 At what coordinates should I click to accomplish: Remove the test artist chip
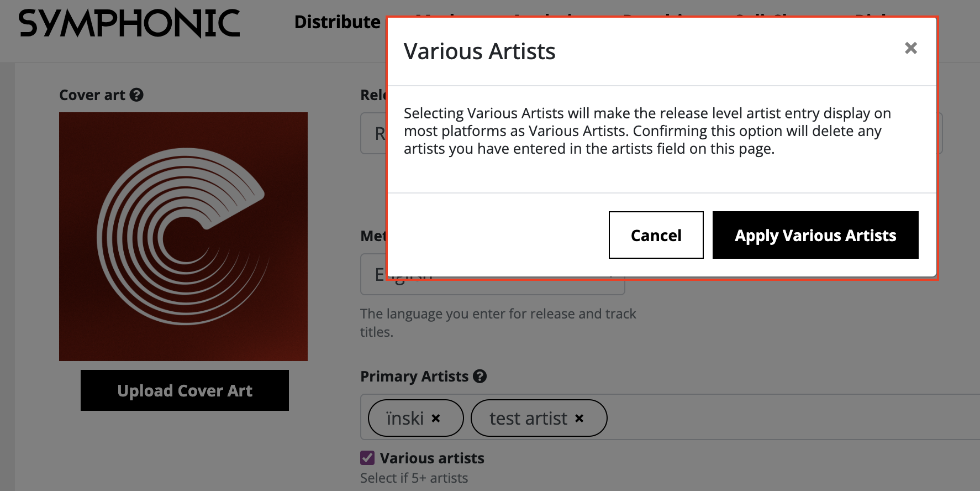(579, 419)
